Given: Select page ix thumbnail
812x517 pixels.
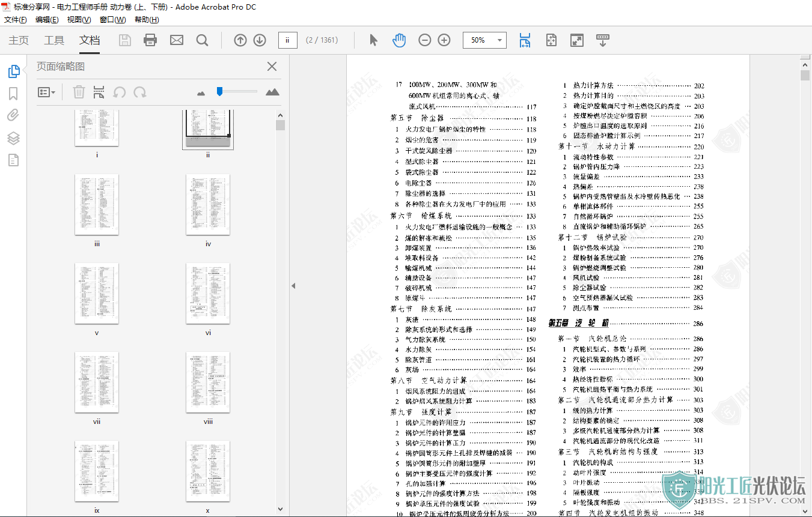Looking at the screenshot, I should (97, 471).
